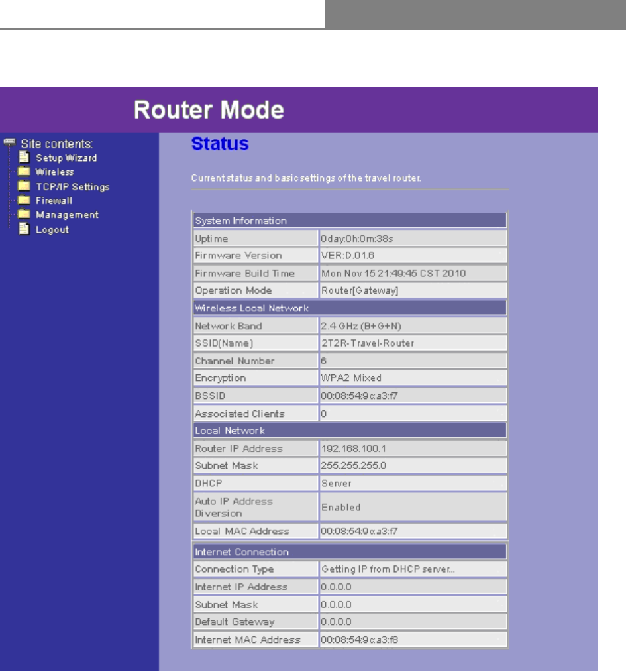Click the Network Band label
Screen dimensions: 626x672
pos(229,326)
